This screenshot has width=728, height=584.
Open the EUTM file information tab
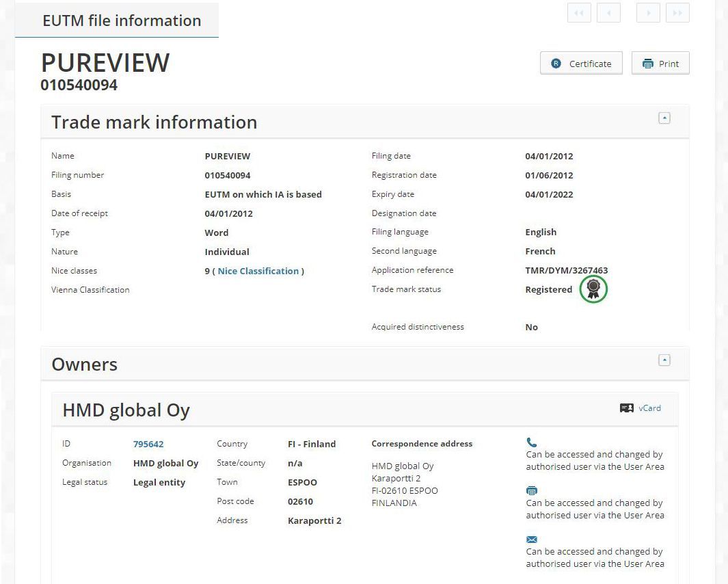pyautogui.click(x=121, y=21)
